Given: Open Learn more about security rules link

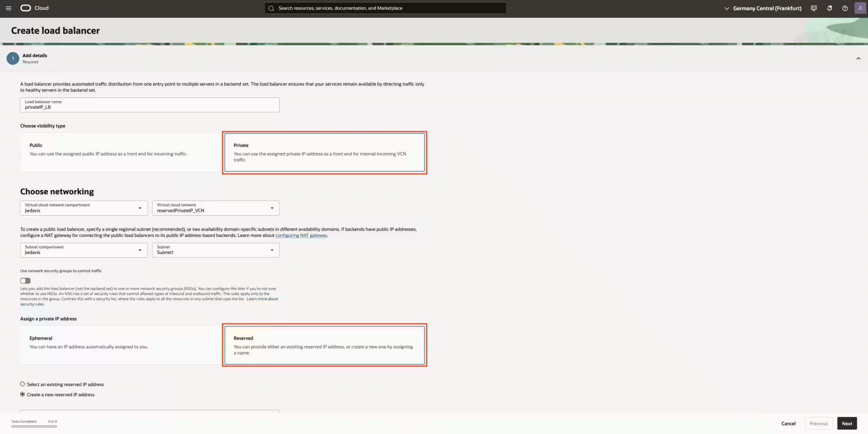Looking at the screenshot, I should pyautogui.click(x=262, y=299).
